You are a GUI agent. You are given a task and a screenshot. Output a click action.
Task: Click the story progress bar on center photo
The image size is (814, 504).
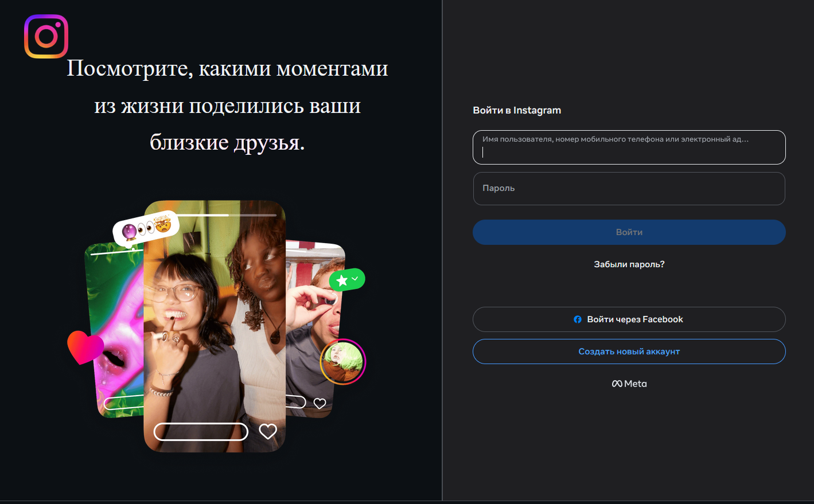[x=225, y=215]
